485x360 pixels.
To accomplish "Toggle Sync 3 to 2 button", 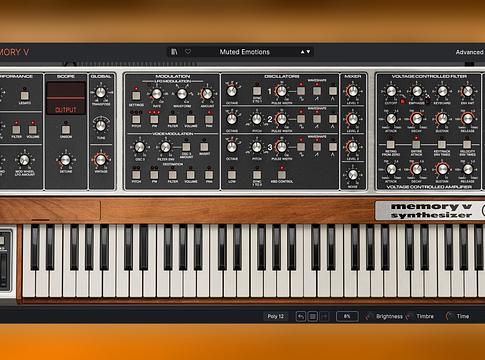I will (257, 175).
